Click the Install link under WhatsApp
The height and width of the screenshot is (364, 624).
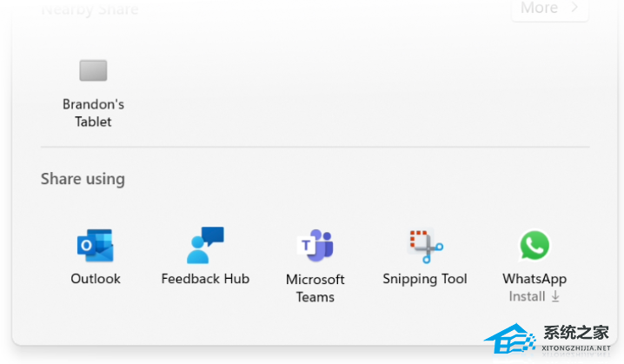coord(528,297)
